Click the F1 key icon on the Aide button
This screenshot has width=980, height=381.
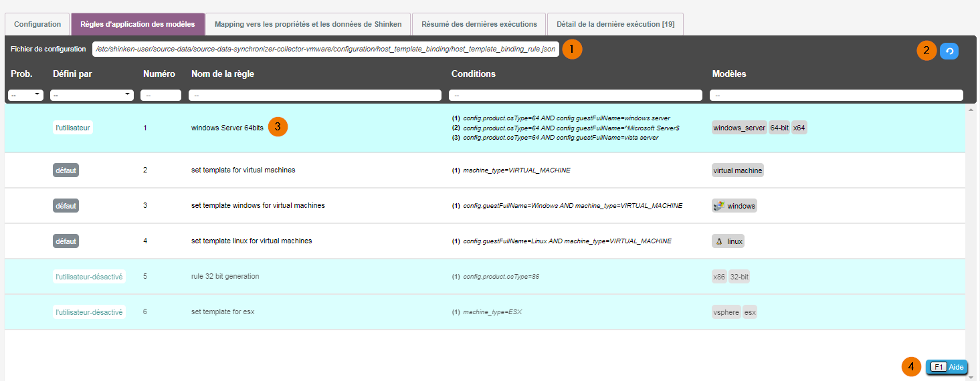[939, 367]
